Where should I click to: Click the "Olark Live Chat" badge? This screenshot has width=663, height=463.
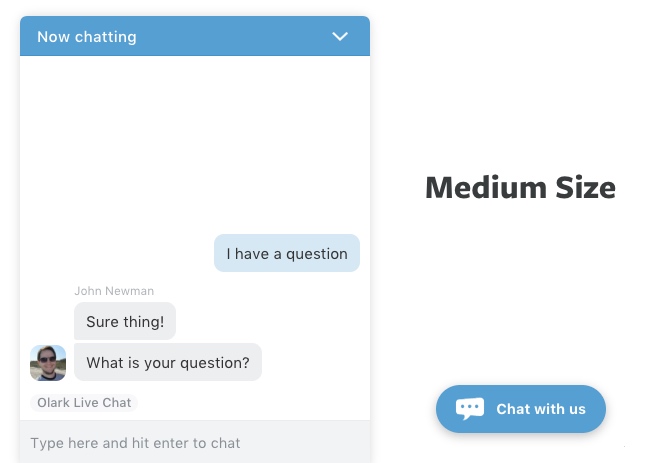pyautogui.click(x=84, y=402)
